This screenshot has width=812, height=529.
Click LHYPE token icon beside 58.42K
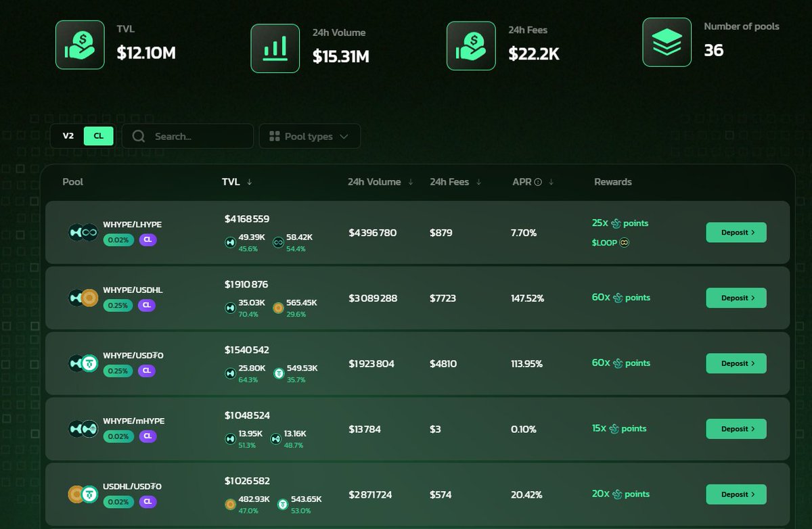point(278,242)
